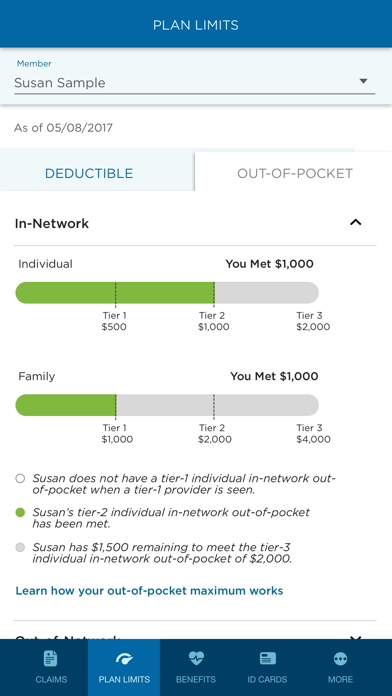Open the Claims document icon
This screenshot has height=696, width=392.
point(51,658)
